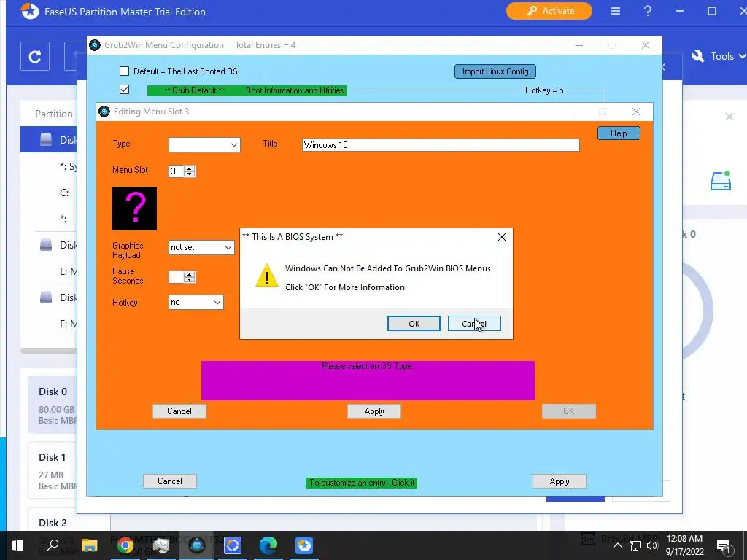Open Grub2Win from the taskbar
The image size is (747, 560).
(x=196, y=545)
